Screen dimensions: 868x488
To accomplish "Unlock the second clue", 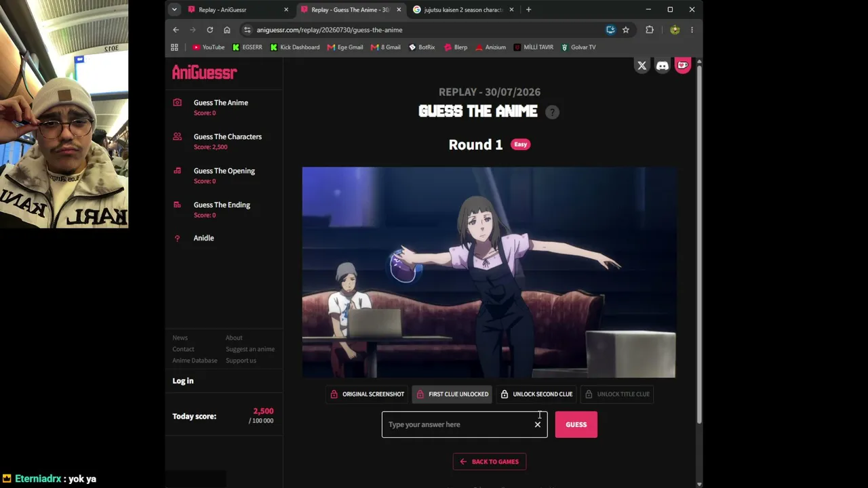I will point(536,394).
